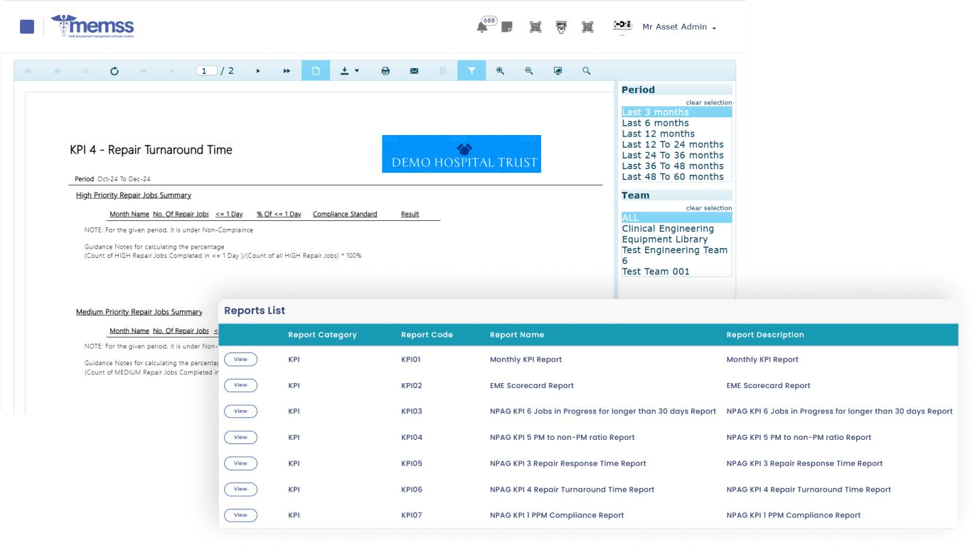Select Equipment Library team

tap(676, 239)
